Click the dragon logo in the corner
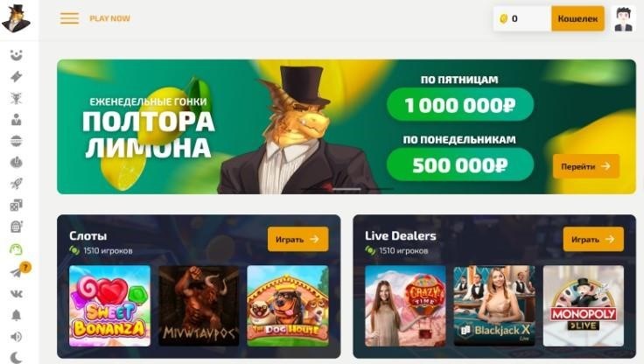This screenshot has width=644, height=364. (x=16, y=18)
